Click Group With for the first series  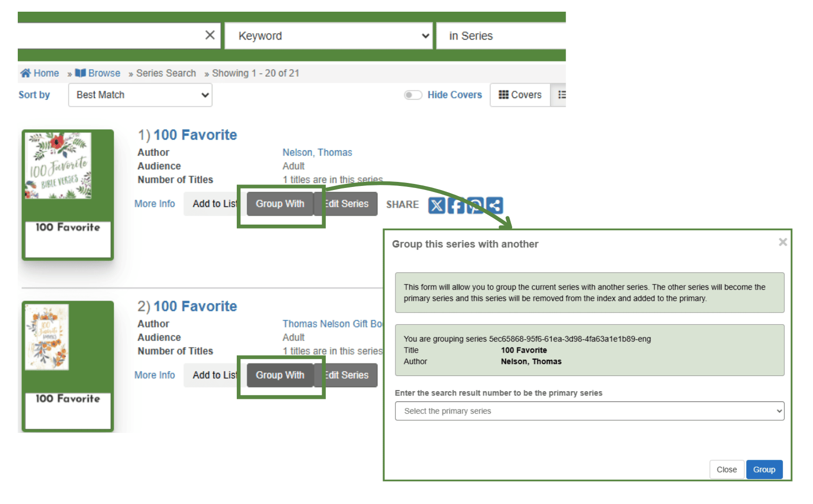[x=280, y=204]
